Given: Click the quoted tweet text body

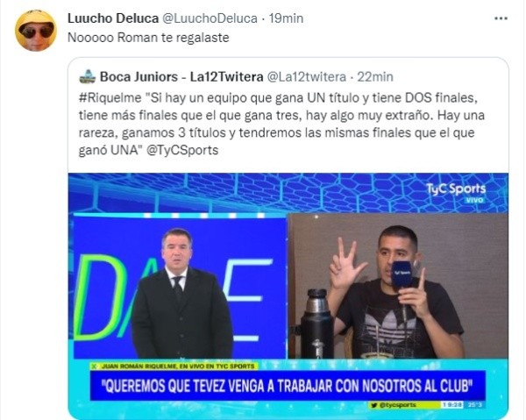Looking at the screenshot, I should [x=281, y=125].
